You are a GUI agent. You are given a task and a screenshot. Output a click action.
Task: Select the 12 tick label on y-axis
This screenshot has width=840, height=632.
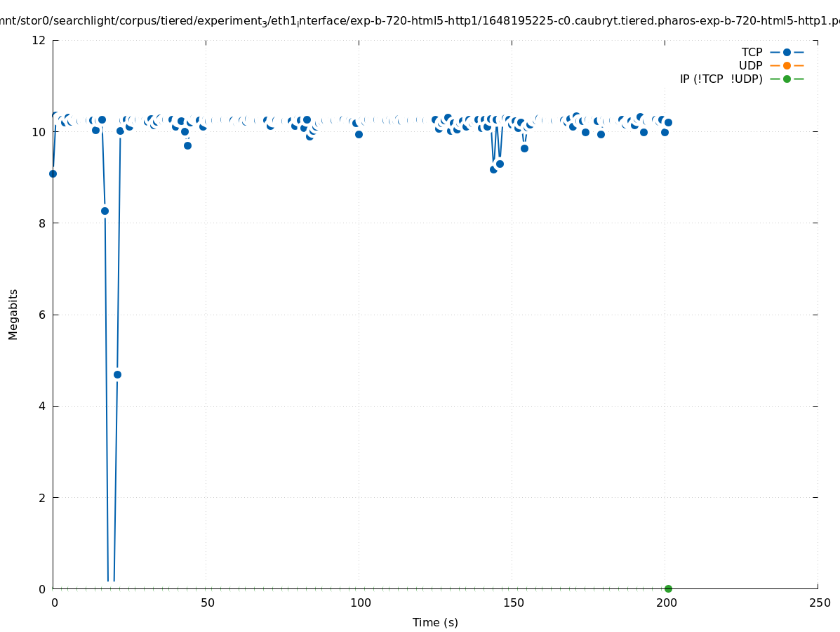click(39, 40)
